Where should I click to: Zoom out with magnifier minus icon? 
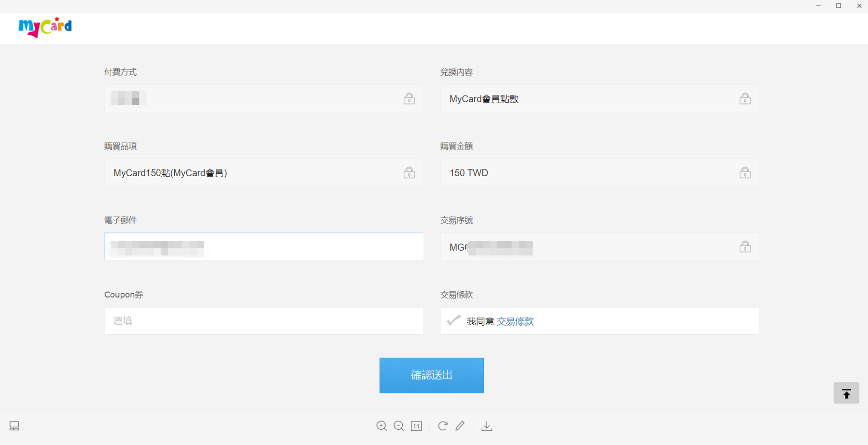click(399, 426)
